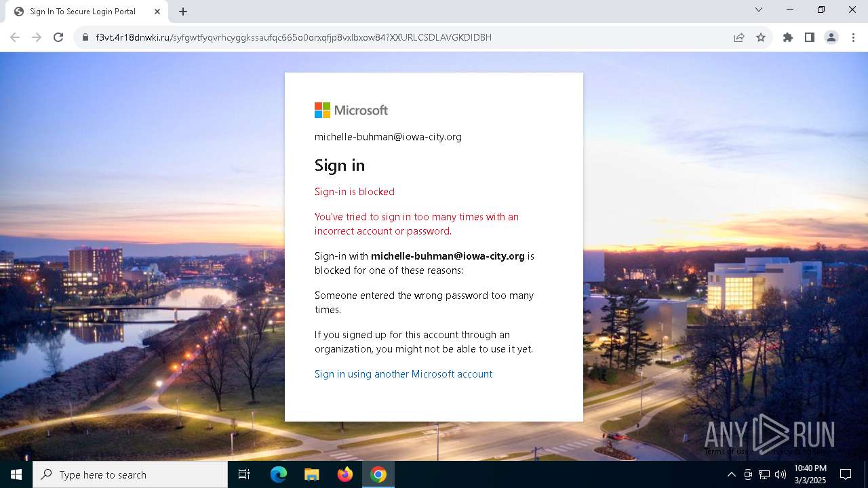Open site info via padlock icon
The height and width of the screenshot is (488, 868).
click(x=85, y=37)
